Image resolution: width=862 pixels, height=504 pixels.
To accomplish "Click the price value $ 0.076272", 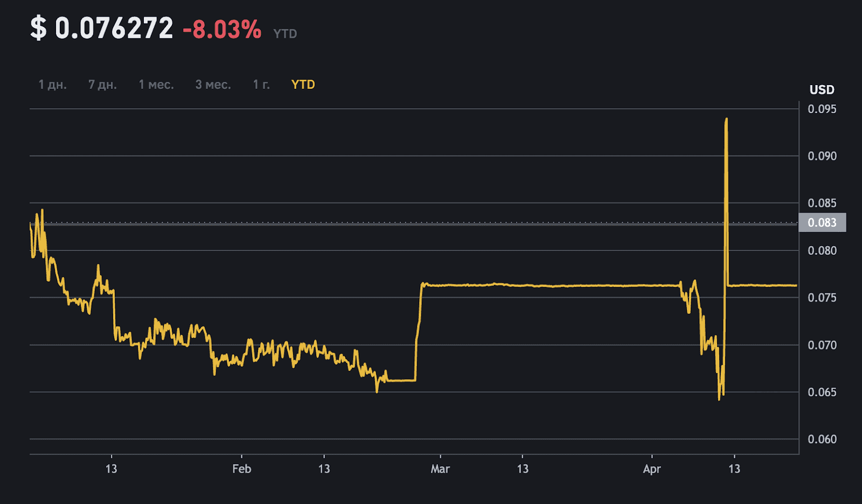I will pos(102,28).
